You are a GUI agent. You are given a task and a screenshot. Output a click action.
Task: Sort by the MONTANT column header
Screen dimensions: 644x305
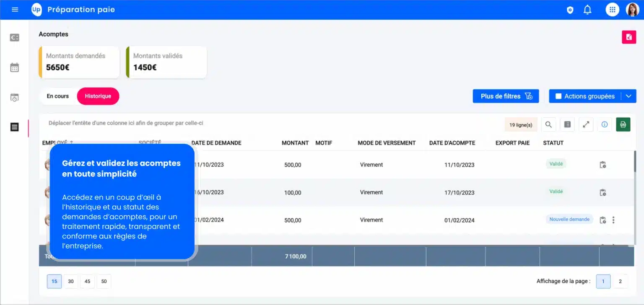(295, 143)
